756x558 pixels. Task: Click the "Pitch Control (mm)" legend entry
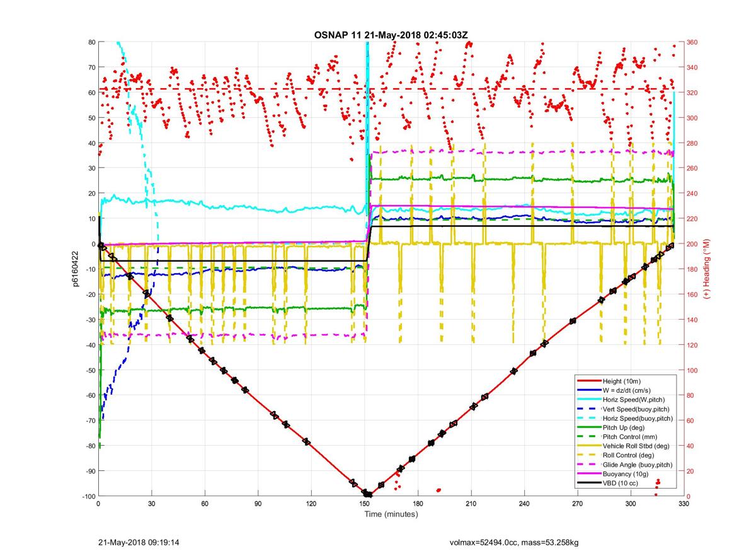(629, 436)
